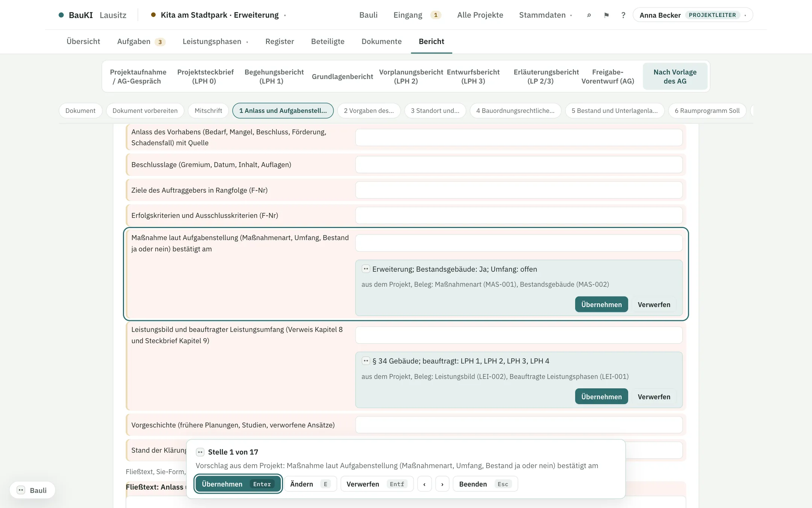
Task: Open Anna Becker user menu
Action: click(x=692, y=15)
